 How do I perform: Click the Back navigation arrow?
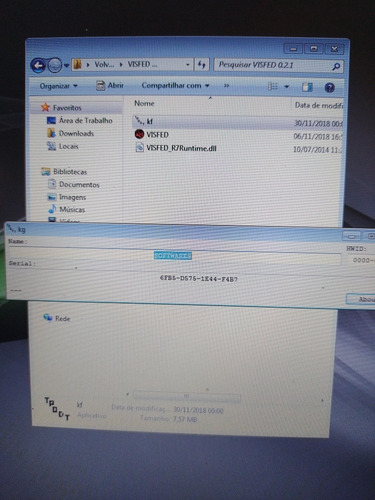38,65
